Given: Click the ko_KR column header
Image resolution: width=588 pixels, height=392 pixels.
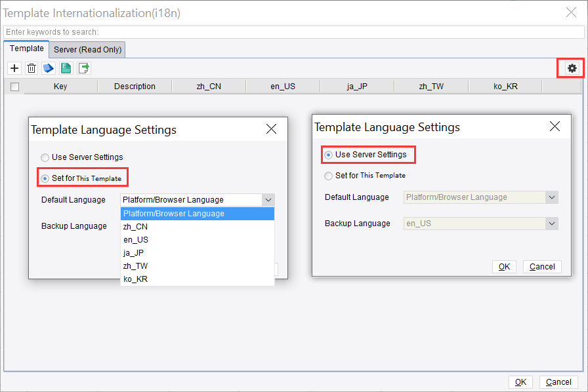Looking at the screenshot, I should [505, 86].
